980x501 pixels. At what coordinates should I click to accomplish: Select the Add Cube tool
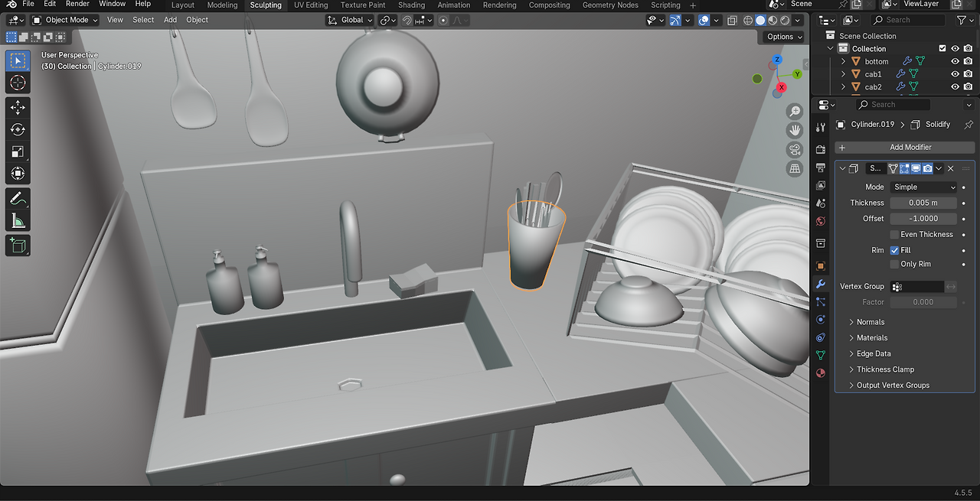18,246
